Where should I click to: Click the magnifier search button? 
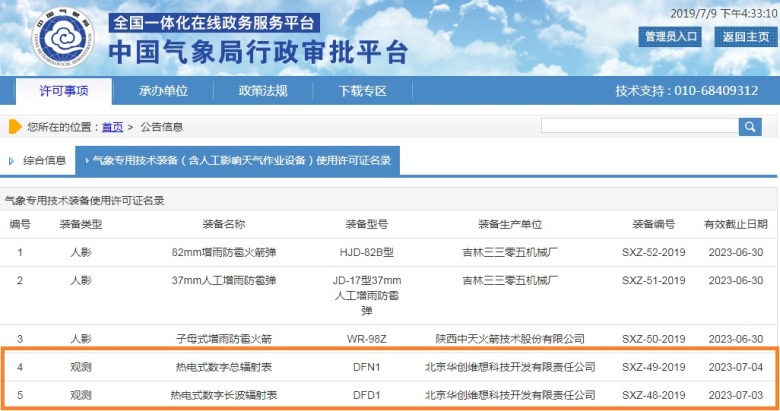point(750,126)
